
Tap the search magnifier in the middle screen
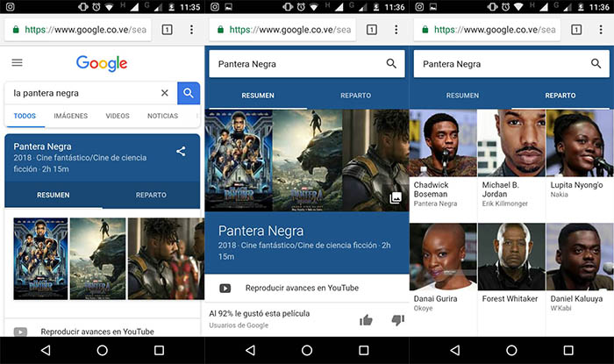click(x=391, y=63)
